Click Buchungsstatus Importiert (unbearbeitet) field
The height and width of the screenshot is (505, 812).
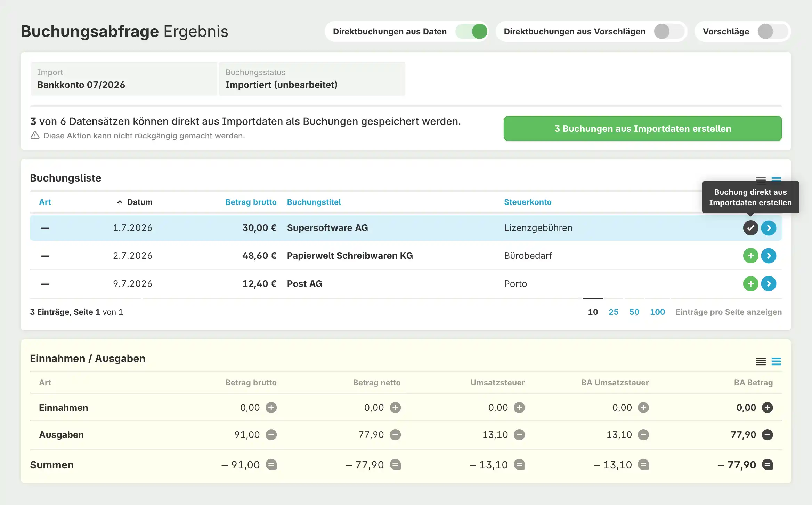[x=312, y=79]
